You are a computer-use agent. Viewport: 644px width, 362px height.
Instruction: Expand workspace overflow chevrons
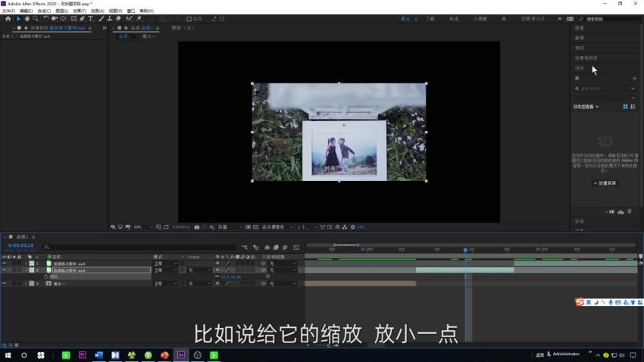click(559, 19)
